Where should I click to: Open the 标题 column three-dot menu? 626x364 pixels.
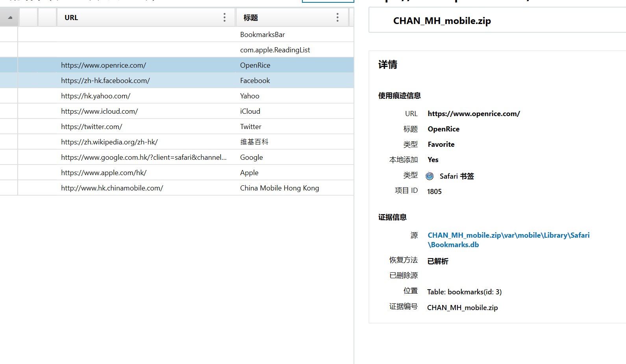point(337,17)
